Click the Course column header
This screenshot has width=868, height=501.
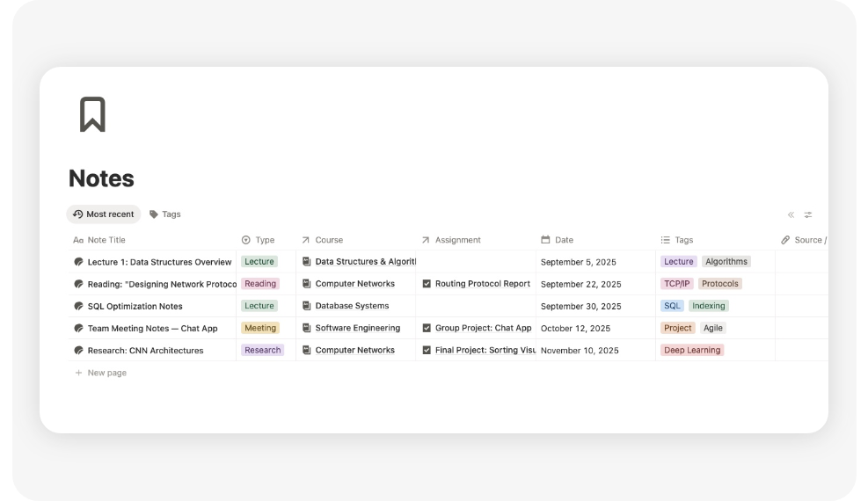[x=322, y=240]
